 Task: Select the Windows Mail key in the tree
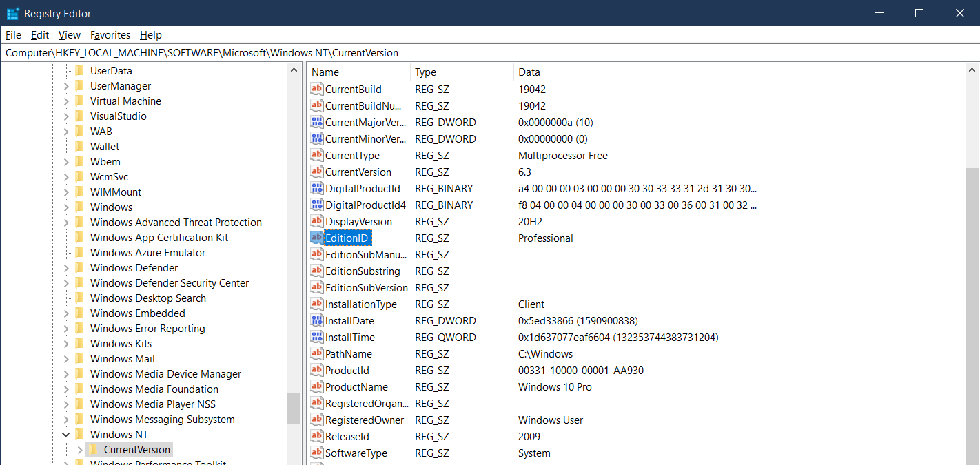pyautogui.click(x=122, y=358)
